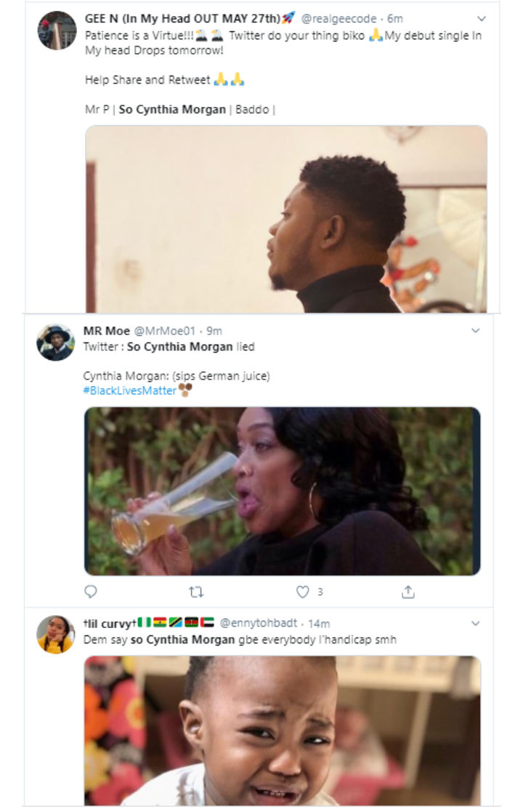Expand options chevron on lil curvy's tweet
The width and height of the screenshot is (523, 812).
476,624
